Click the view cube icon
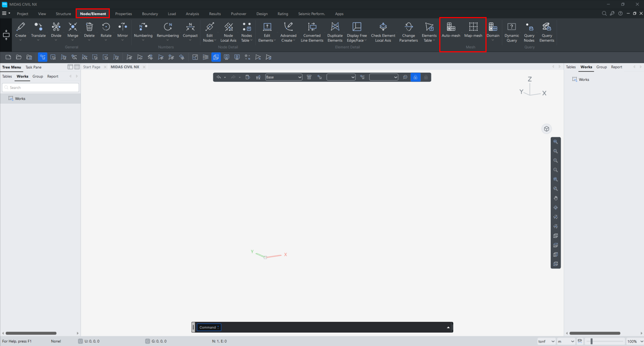644x346 pixels. point(547,129)
